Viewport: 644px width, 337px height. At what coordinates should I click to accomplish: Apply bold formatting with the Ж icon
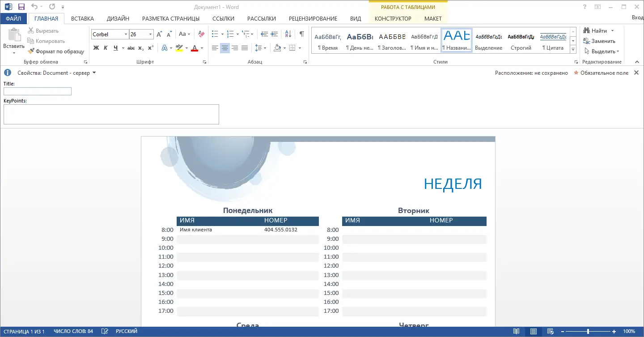coord(96,47)
